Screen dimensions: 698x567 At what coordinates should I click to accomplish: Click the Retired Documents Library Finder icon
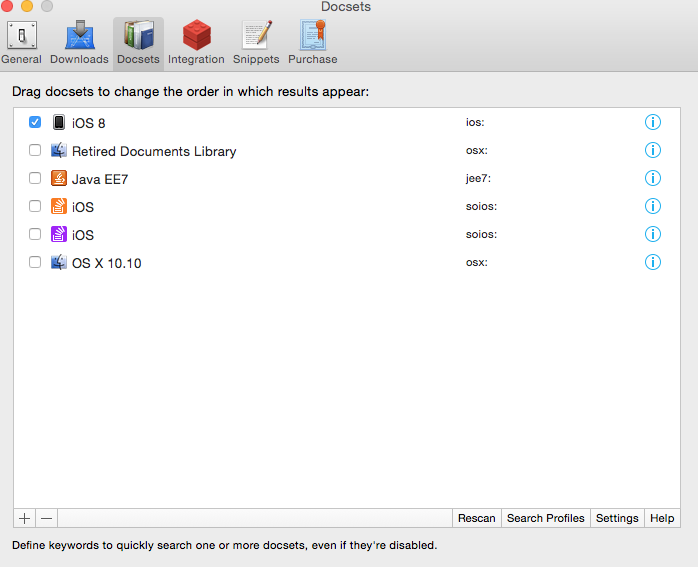[x=59, y=150]
